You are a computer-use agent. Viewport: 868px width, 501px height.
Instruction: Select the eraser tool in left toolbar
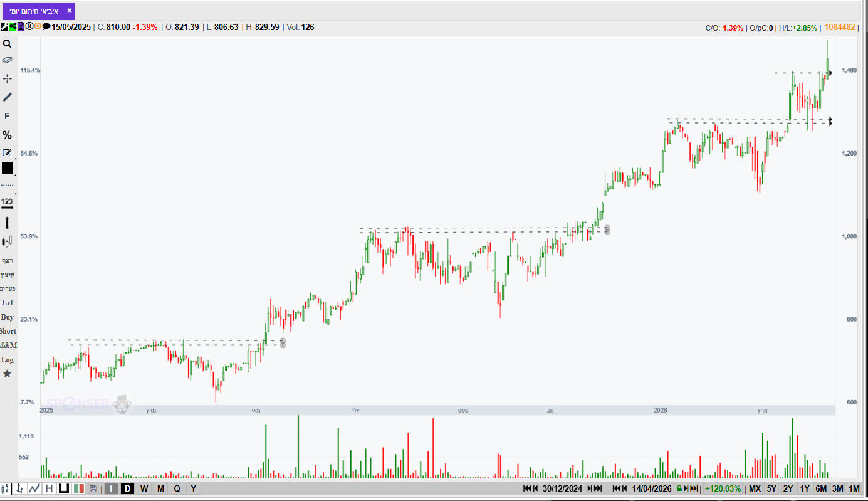point(8,60)
